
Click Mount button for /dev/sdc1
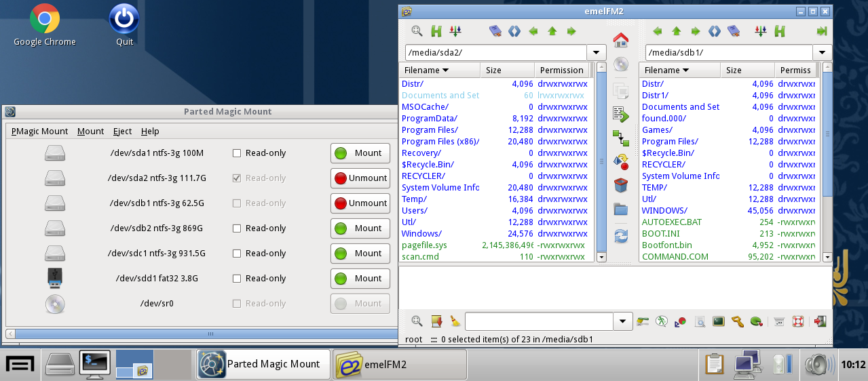point(360,254)
